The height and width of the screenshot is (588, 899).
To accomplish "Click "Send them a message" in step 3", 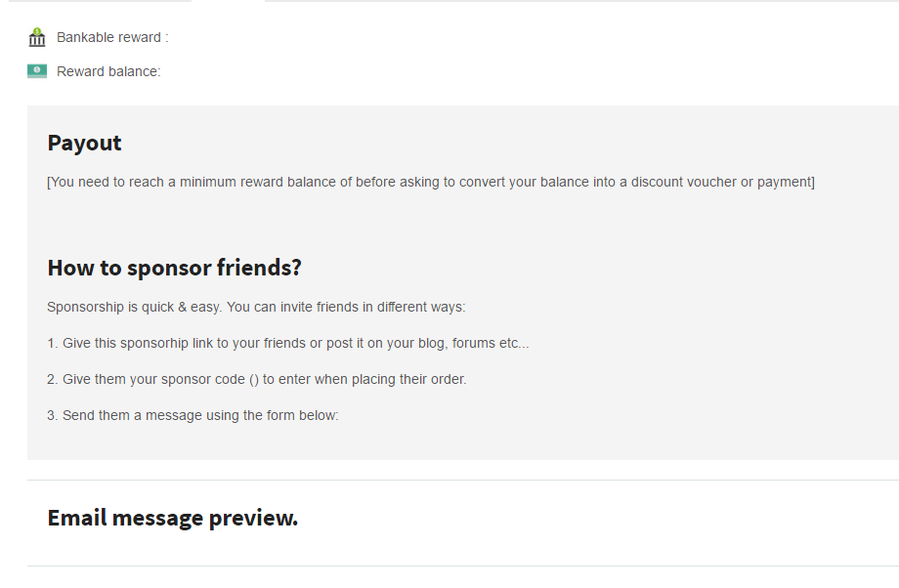I will 124,415.
